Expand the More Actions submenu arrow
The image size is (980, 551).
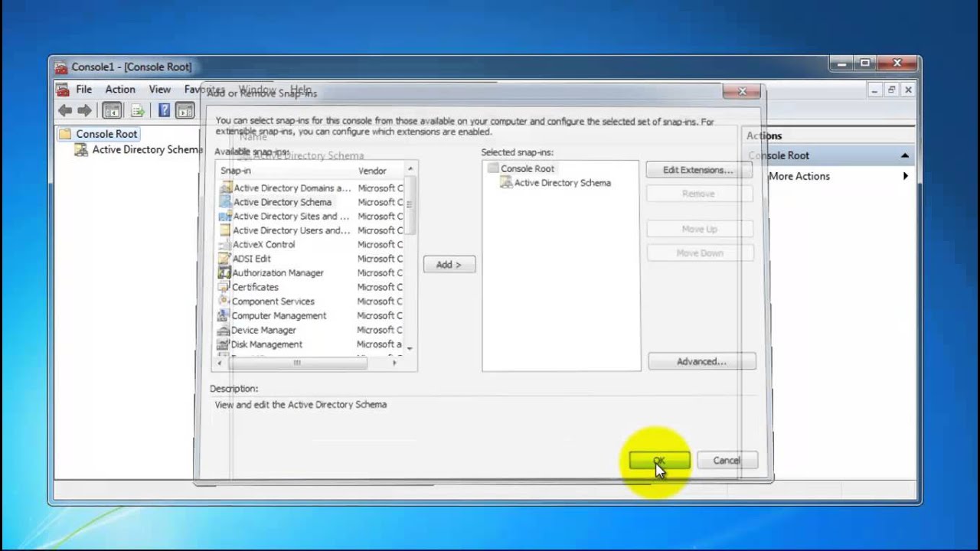pyautogui.click(x=906, y=176)
